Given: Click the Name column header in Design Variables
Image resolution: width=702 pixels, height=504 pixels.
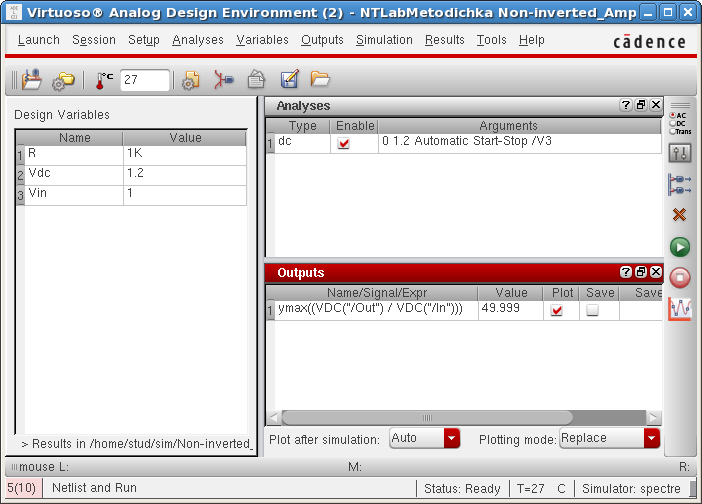Looking at the screenshot, I should [74, 138].
